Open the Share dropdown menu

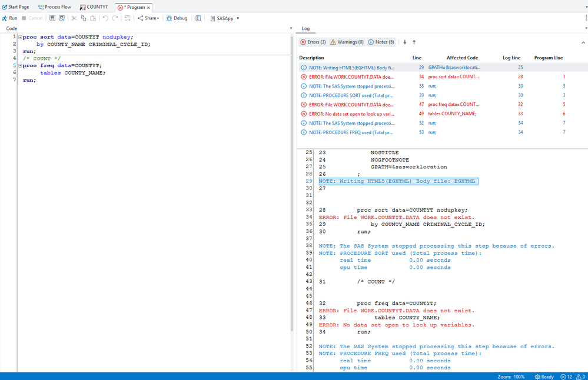(x=148, y=18)
